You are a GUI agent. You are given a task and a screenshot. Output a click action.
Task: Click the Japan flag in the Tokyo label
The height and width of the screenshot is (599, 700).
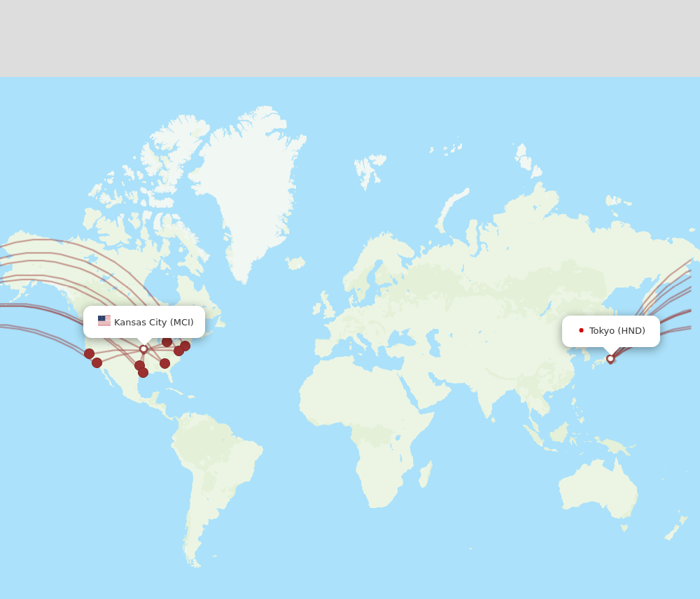(x=581, y=330)
